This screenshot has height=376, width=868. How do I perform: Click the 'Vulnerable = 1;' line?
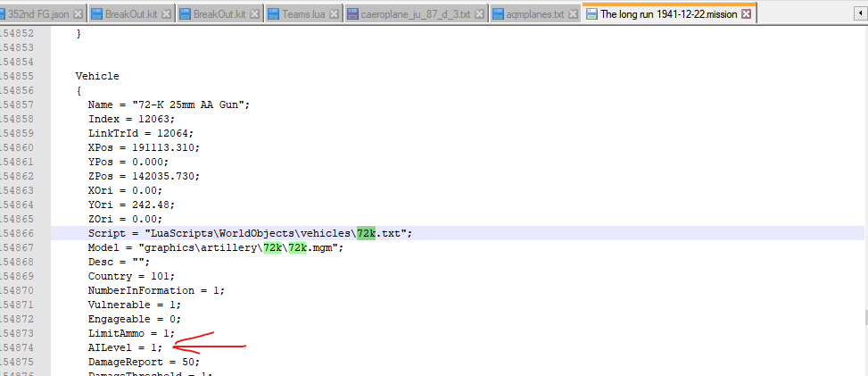[135, 305]
